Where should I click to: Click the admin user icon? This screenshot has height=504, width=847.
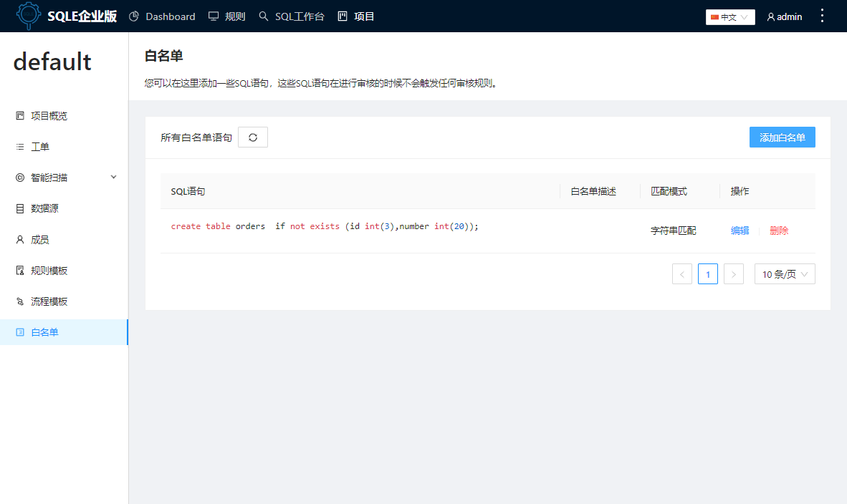(x=771, y=16)
